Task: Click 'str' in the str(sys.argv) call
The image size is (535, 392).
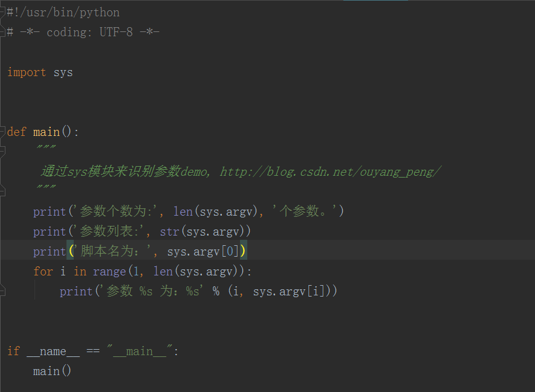Action: click(170, 231)
